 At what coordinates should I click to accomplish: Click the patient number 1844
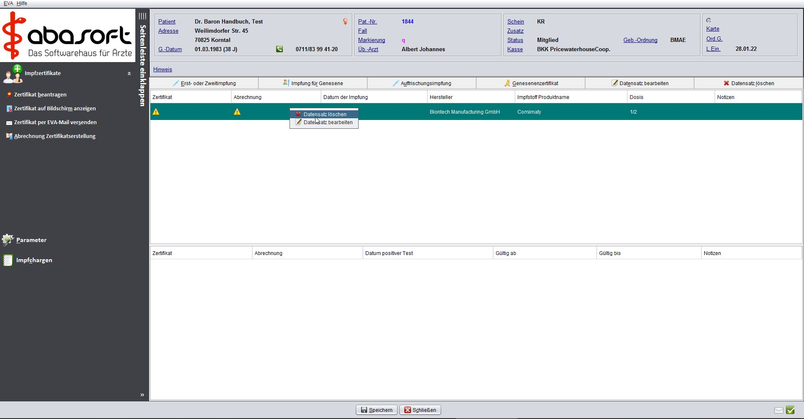click(408, 22)
